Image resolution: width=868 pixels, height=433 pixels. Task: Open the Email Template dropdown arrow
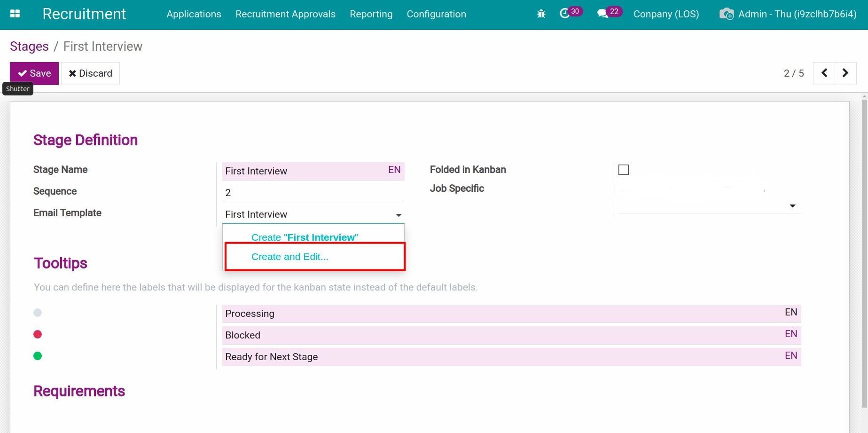point(399,215)
